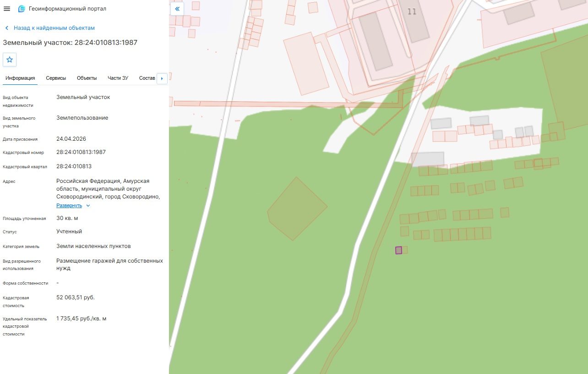Viewport: 588px width, 374px height.
Task: Click heading Земельный участок: 28:24:010813:1987
Action: tap(70, 43)
